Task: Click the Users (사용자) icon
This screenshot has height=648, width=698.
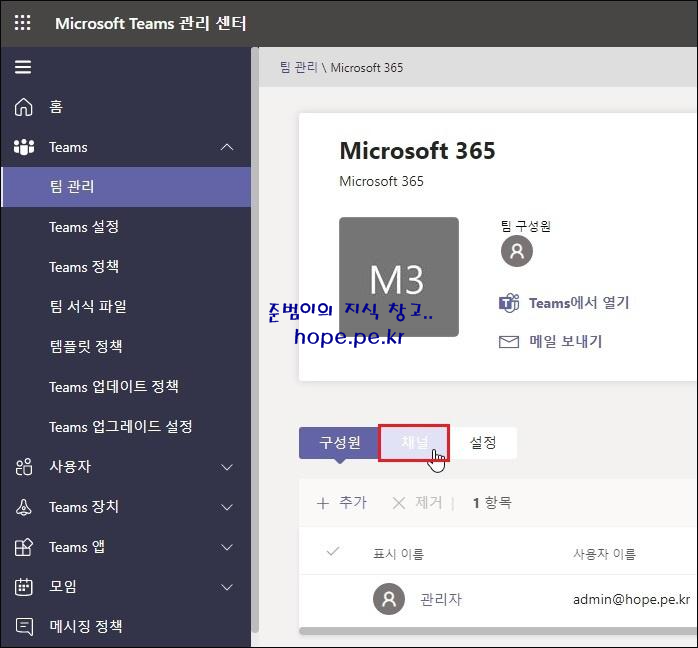Action: click(x=24, y=467)
